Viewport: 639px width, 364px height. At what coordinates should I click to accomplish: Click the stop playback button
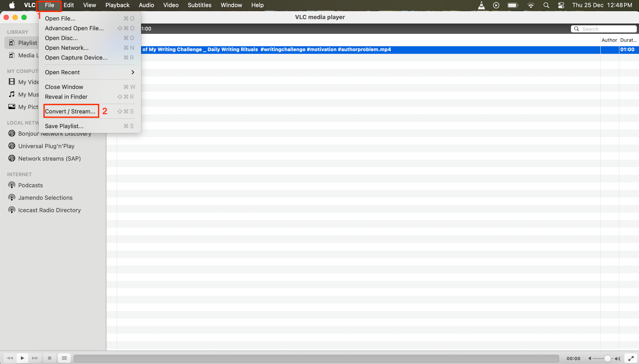click(x=49, y=358)
